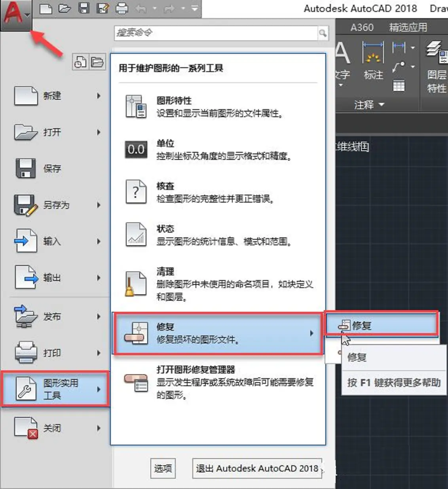The width and height of the screenshot is (448, 489).
Task: Expand the Redo history dropdown arrow
Action: (x=183, y=9)
